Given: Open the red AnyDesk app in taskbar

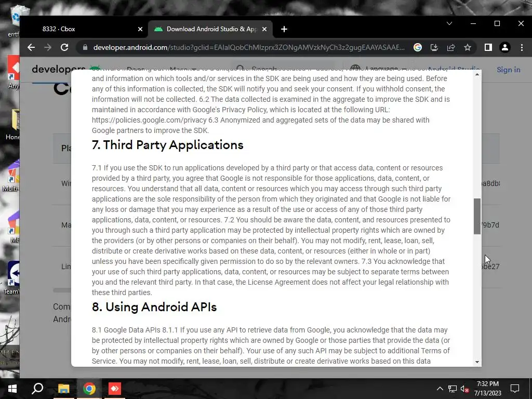Looking at the screenshot, I should click(115, 389).
